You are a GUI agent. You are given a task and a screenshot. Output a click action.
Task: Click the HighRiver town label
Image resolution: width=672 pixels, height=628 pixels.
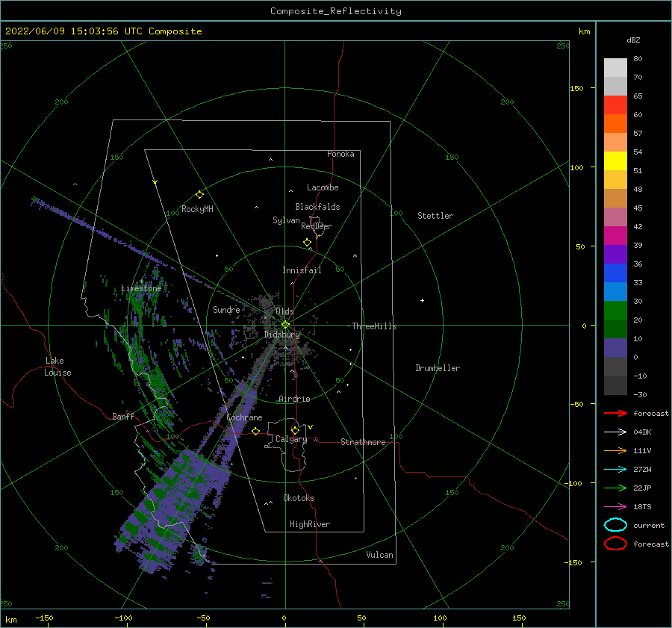310,524
